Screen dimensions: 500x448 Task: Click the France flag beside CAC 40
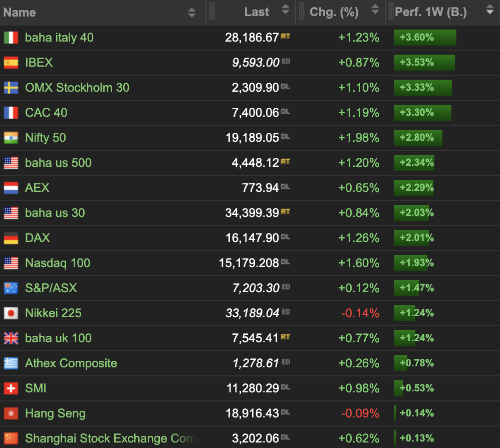11,113
